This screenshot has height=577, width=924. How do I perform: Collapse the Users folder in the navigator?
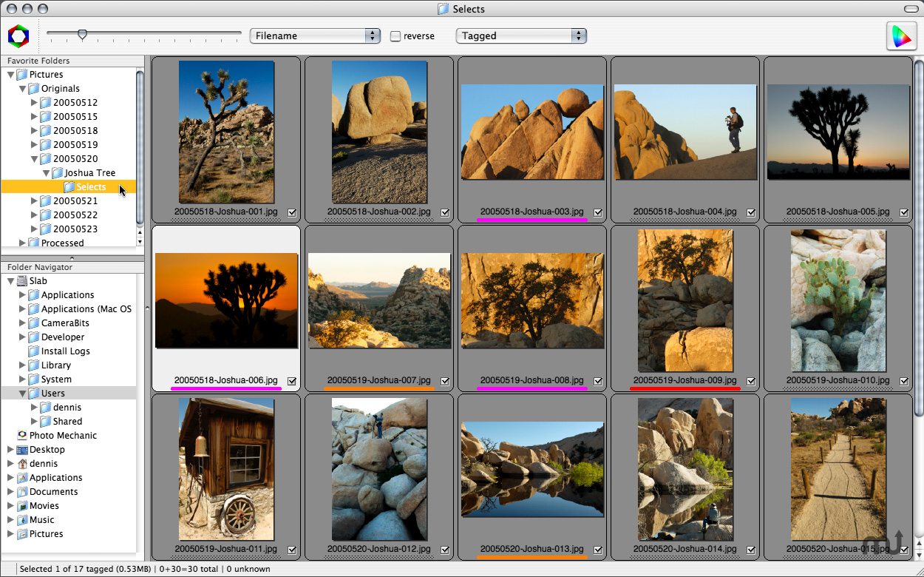pyautogui.click(x=22, y=394)
